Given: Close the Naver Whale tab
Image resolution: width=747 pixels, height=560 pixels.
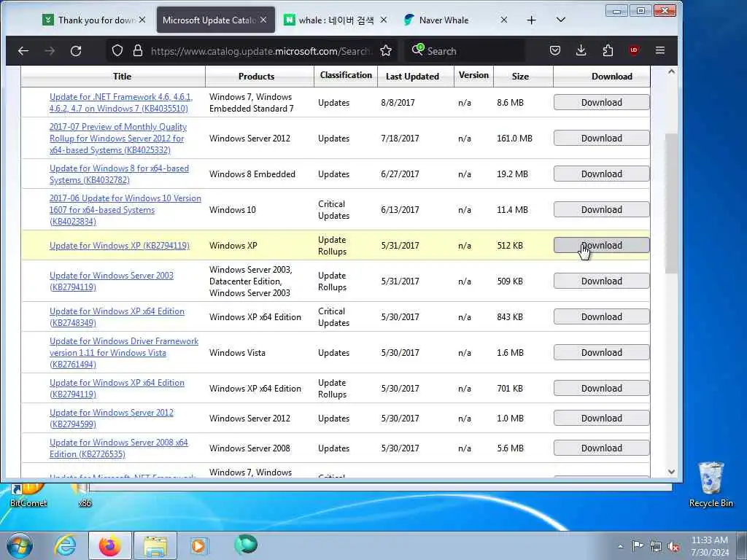Looking at the screenshot, I should [x=503, y=20].
